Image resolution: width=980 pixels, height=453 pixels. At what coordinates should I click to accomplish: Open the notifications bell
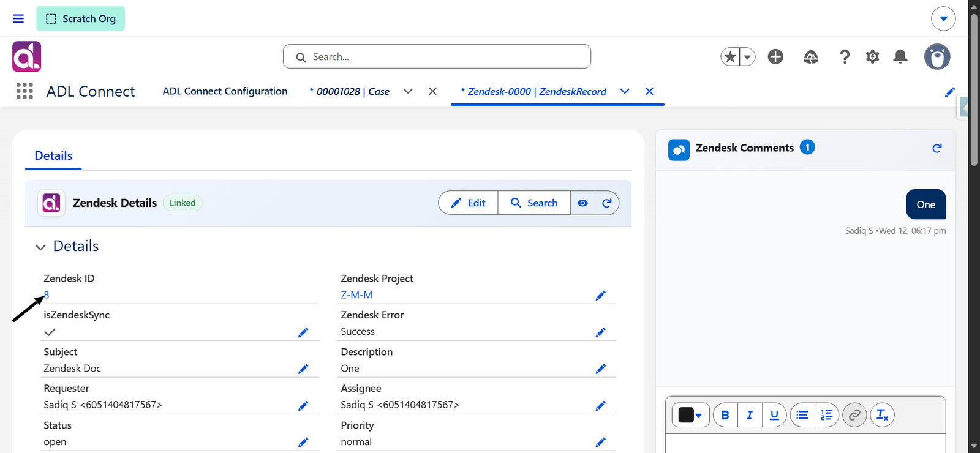coord(900,56)
